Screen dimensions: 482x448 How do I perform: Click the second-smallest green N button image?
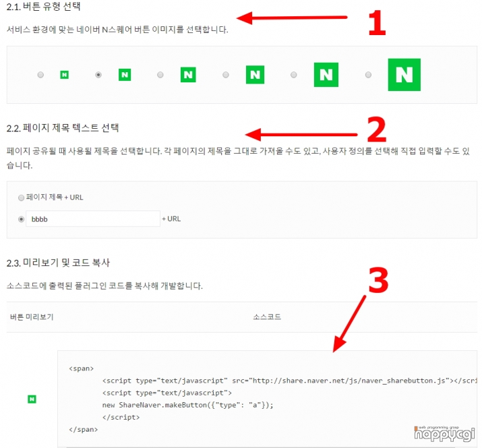tap(125, 75)
